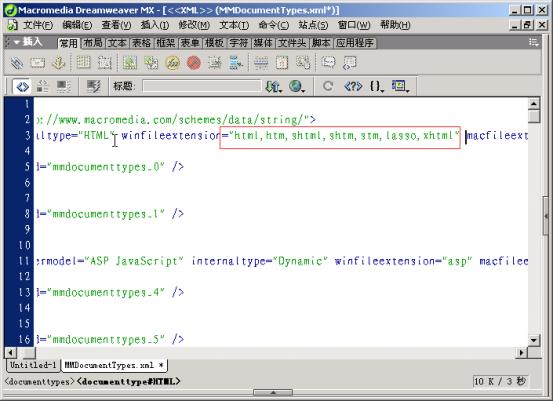Select the documenttypes tag in the tag selector

point(40,382)
